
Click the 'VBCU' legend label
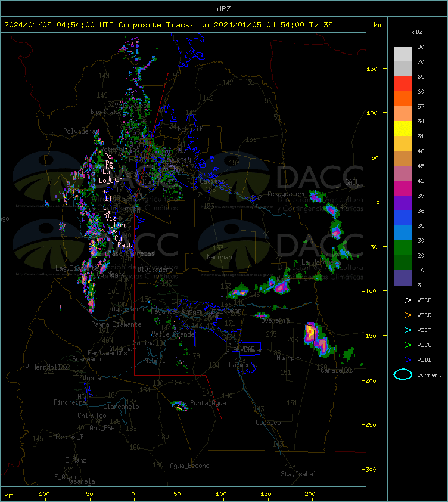[x=424, y=345]
